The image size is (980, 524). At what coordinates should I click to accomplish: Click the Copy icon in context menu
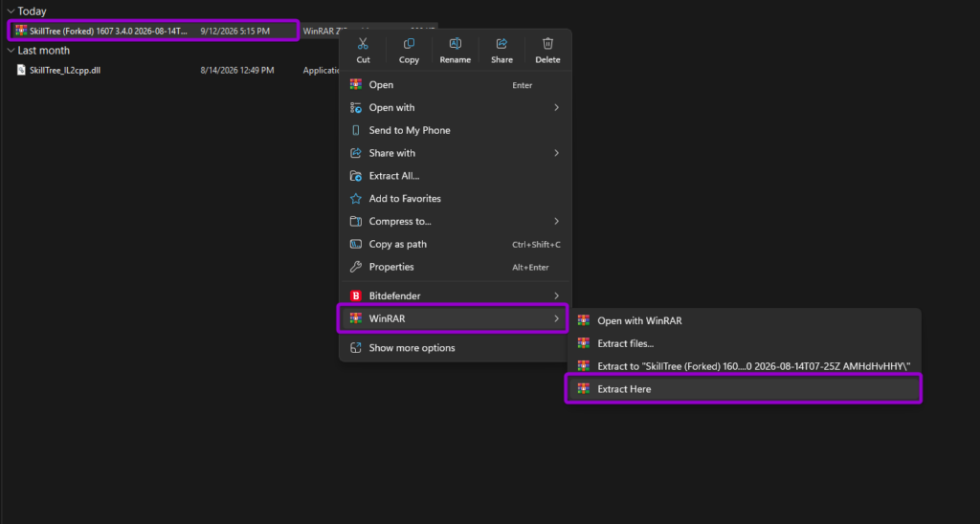point(409,44)
